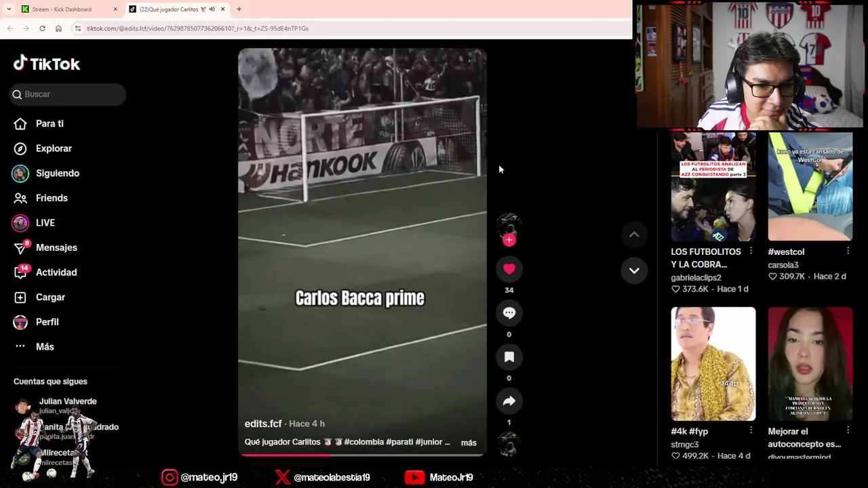Screen dimensions: 868x488
Task: Open the tab search dropdown arrow
Action: point(9,9)
